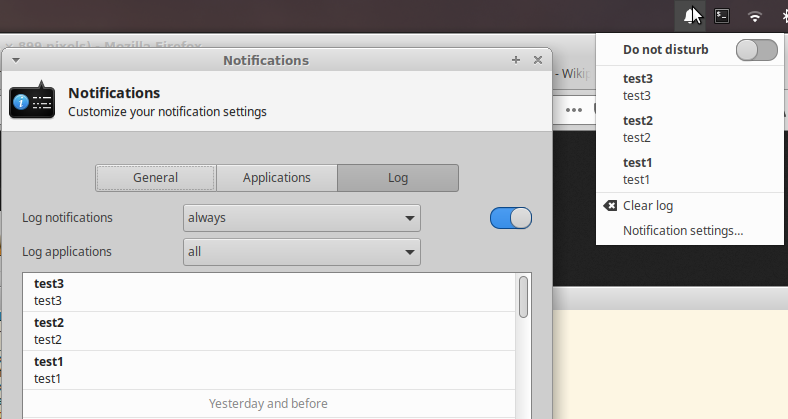The width and height of the screenshot is (788, 419).
Task: Turn off the notification logging switch
Action: coord(510,218)
